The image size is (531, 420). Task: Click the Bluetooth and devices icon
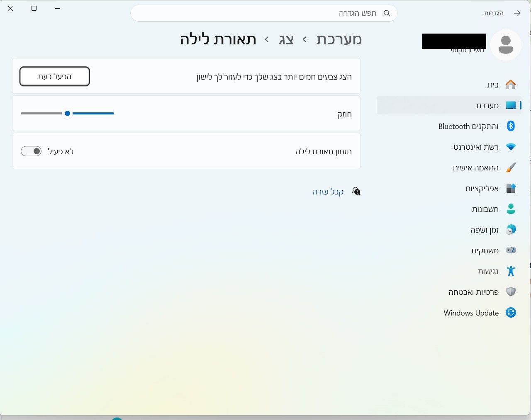coord(511,126)
